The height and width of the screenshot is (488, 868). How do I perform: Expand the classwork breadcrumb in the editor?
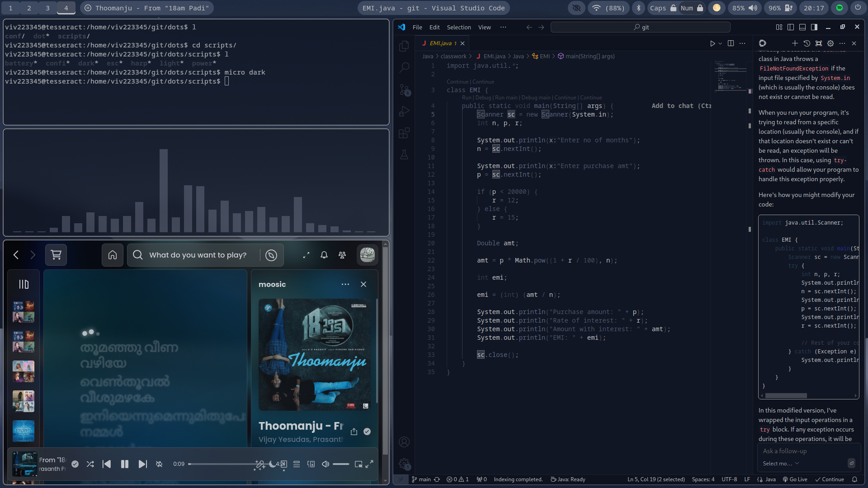click(454, 56)
